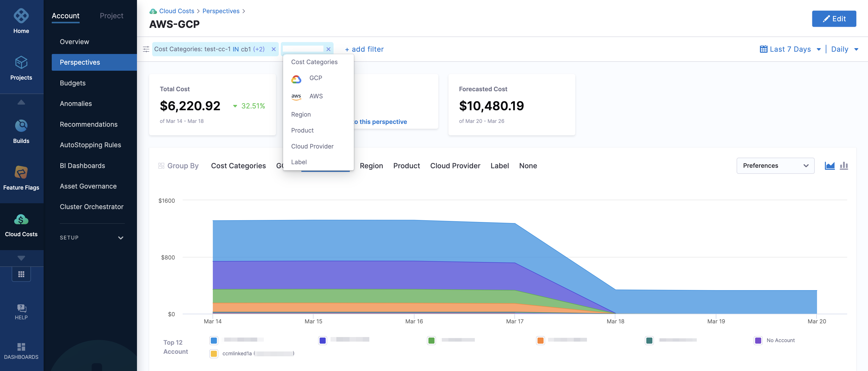The width and height of the screenshot is (868, 371).
Task: Switch to the Project tab
Action: click(x=111, y=16)
